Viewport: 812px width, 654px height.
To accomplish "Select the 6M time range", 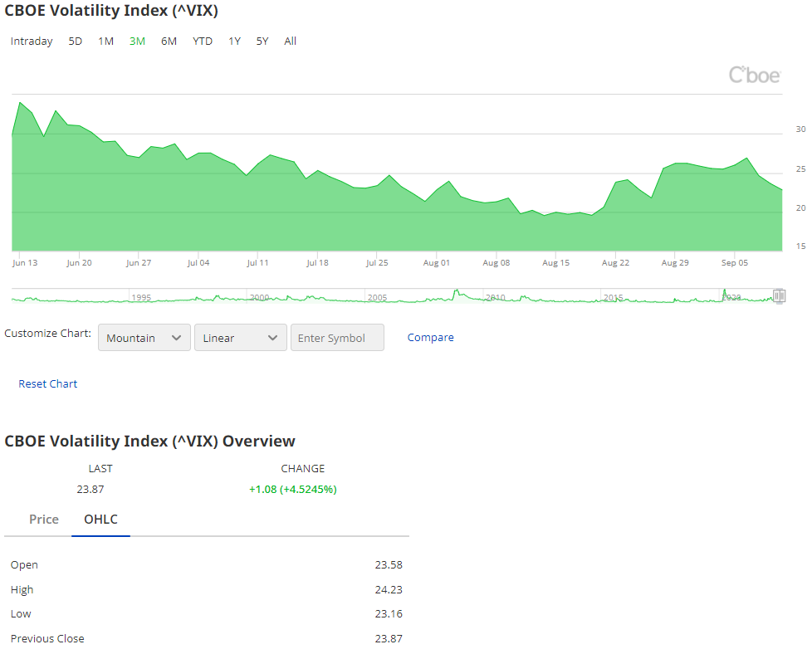I will click(x=169, y=41).
